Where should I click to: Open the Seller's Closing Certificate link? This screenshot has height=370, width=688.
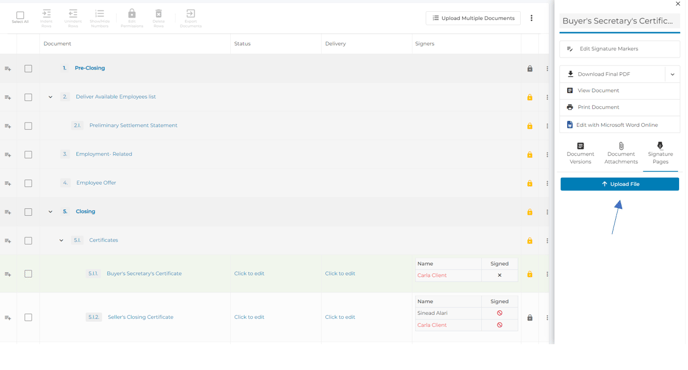coord(140,317)
